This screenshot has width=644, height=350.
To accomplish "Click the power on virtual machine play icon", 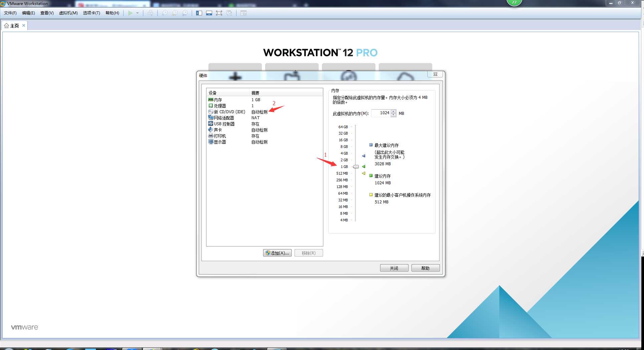I will pyautogui.click(x=130, y=13).
